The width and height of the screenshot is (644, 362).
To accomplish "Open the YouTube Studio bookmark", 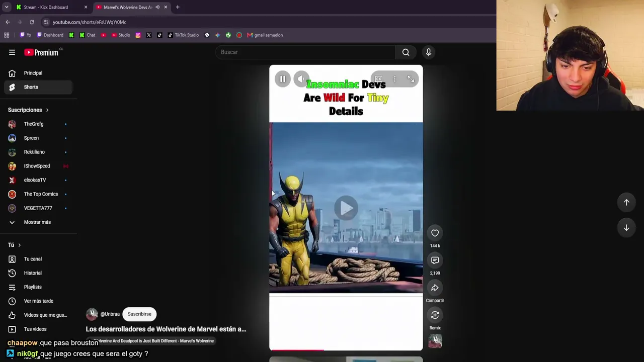I will click(x=121, y=35).
